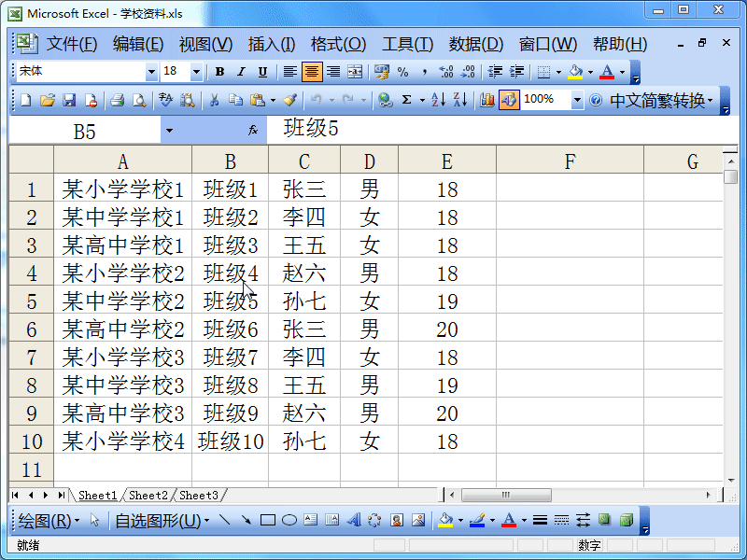747x560 pixels.
Task: Apply red font color in formatting toolbar
Action: click(x=607, y=73)
